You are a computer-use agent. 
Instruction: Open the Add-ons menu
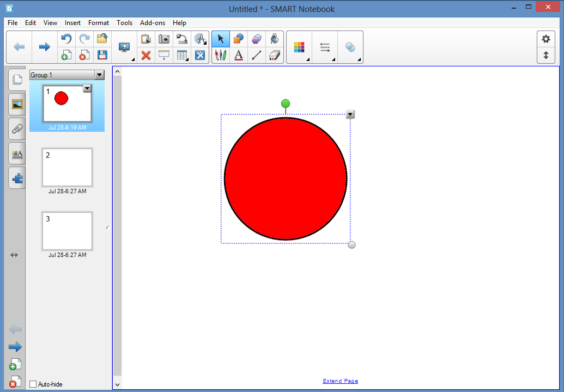[x=153, y=23]
